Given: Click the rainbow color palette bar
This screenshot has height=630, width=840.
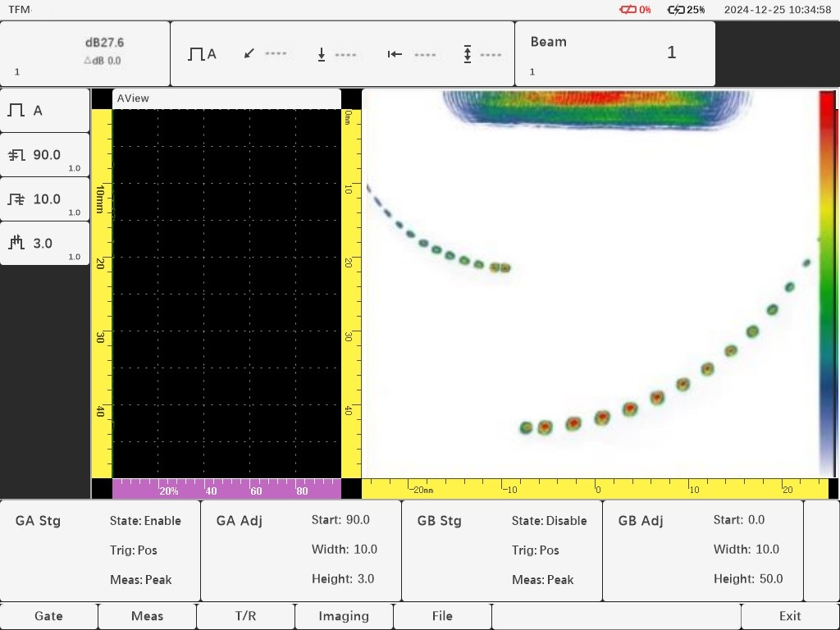Looking at the screenshot, I should click(x=827, y=283).
